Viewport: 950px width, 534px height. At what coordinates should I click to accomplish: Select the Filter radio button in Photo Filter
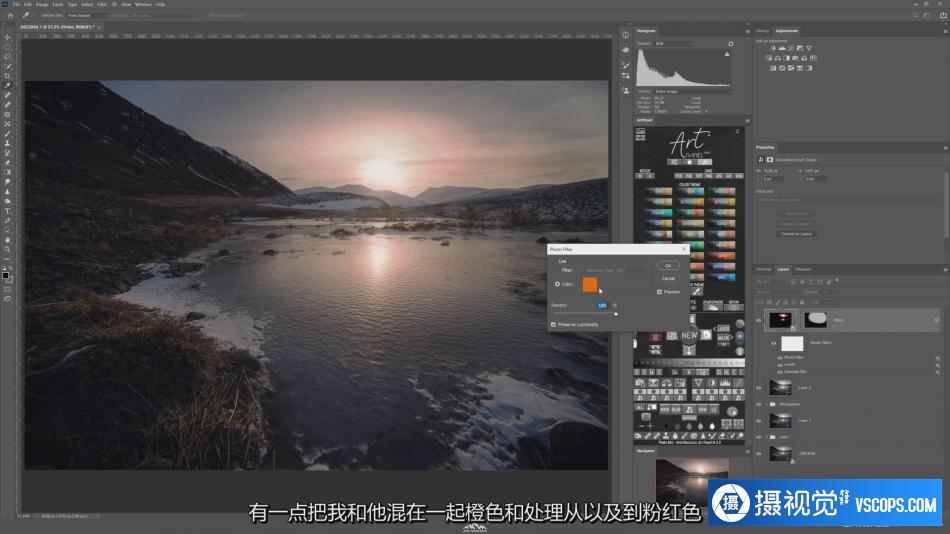pos(557,270)
